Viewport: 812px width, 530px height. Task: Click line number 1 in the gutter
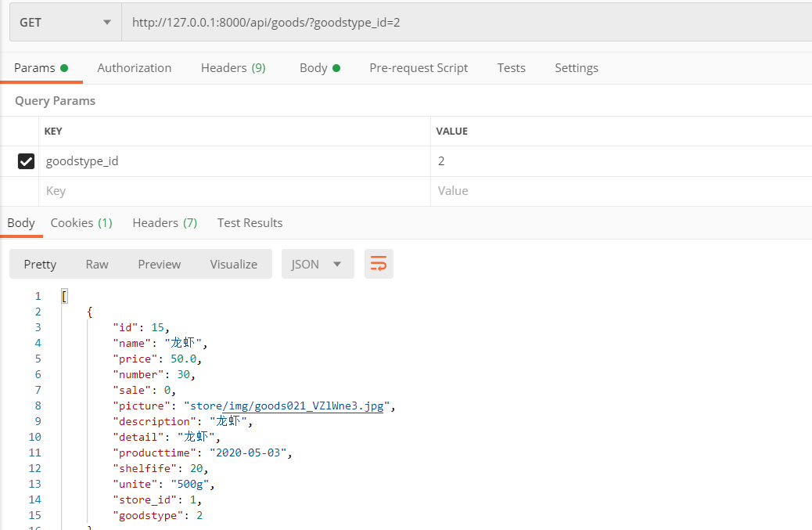click(38, 296)
